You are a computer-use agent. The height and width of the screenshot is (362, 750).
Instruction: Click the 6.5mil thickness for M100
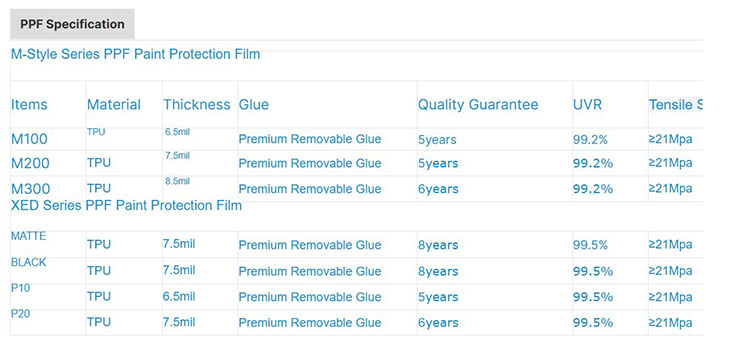point(177,132)
